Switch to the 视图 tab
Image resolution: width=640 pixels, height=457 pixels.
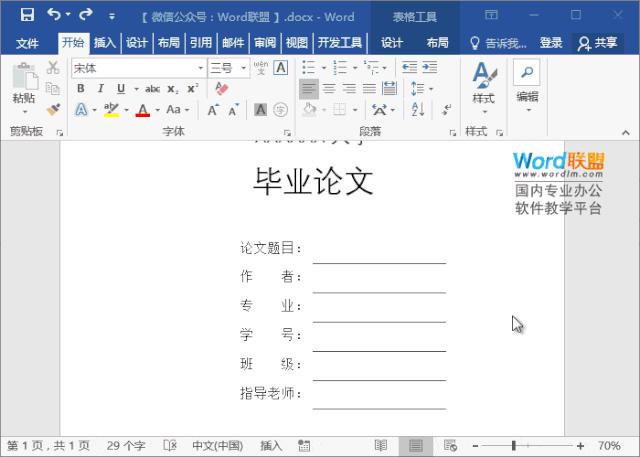[297, 43]
